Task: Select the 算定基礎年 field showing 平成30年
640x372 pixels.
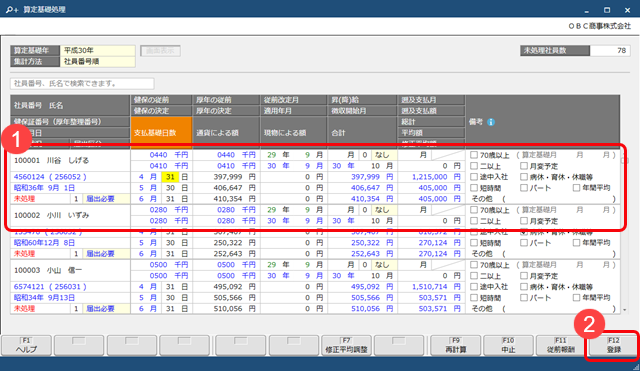Action: click(x=98, y=51)
